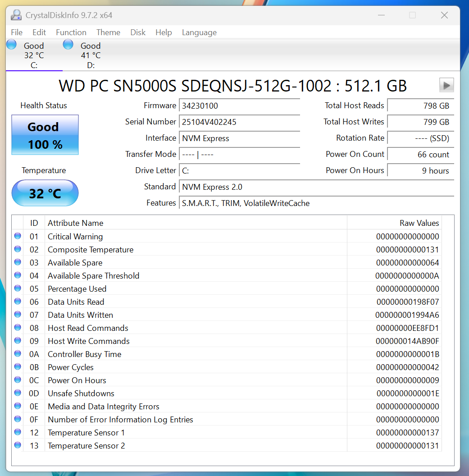The width and height of the screenshot is (469, 476).
Task: Click the blue dot next to Temperature Sensor 1
Action: (x=17, y=432)
